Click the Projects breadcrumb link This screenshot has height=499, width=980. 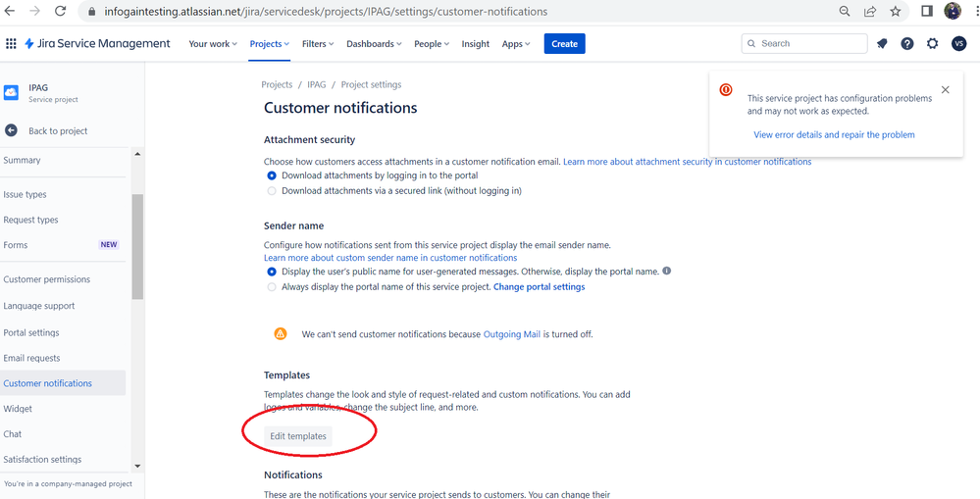(x=277, y=84)
